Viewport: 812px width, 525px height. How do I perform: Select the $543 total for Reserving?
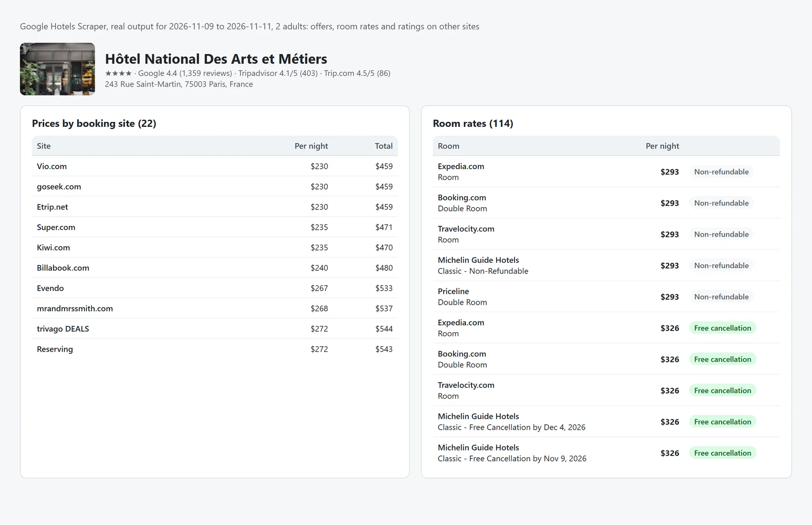384,349
